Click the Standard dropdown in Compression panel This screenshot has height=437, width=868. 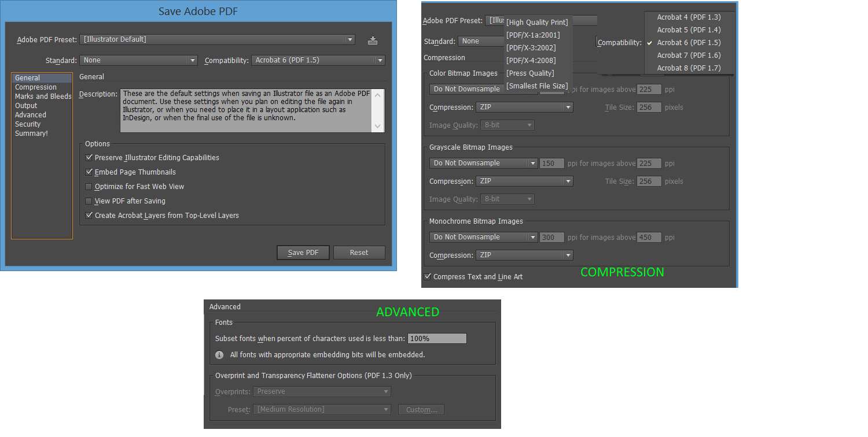click(481, 41)
